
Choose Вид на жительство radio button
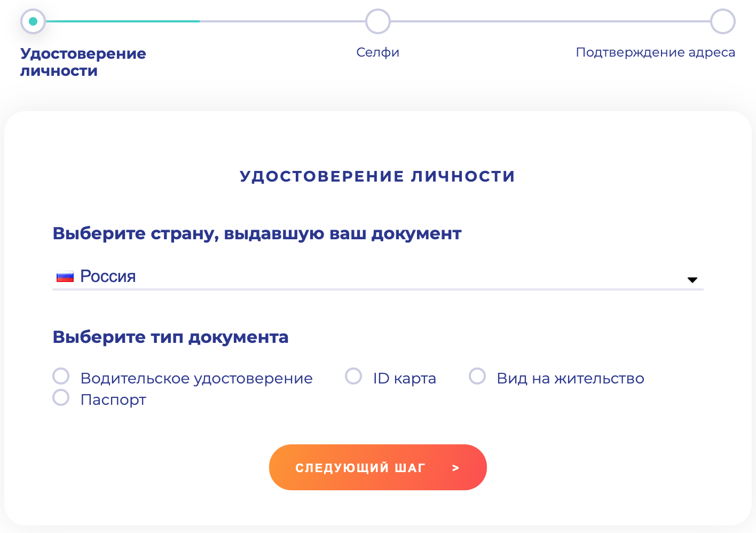pos(477,376)
